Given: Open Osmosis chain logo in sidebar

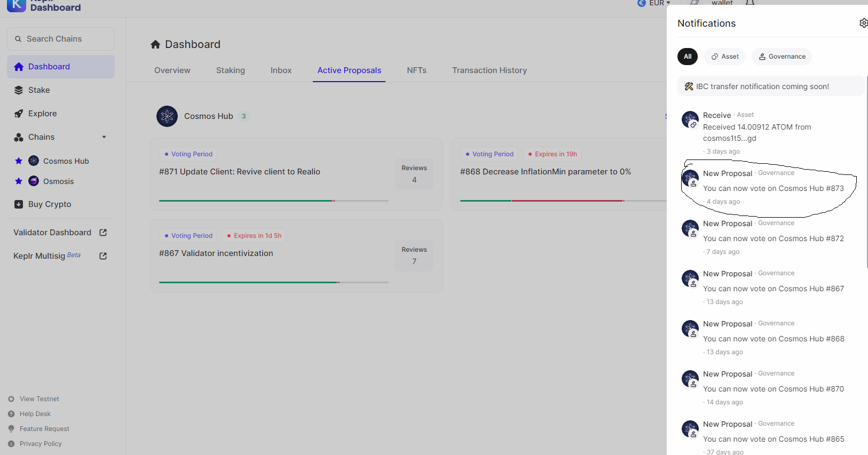Looking at the screenshot, I should [x=34, y=181].
